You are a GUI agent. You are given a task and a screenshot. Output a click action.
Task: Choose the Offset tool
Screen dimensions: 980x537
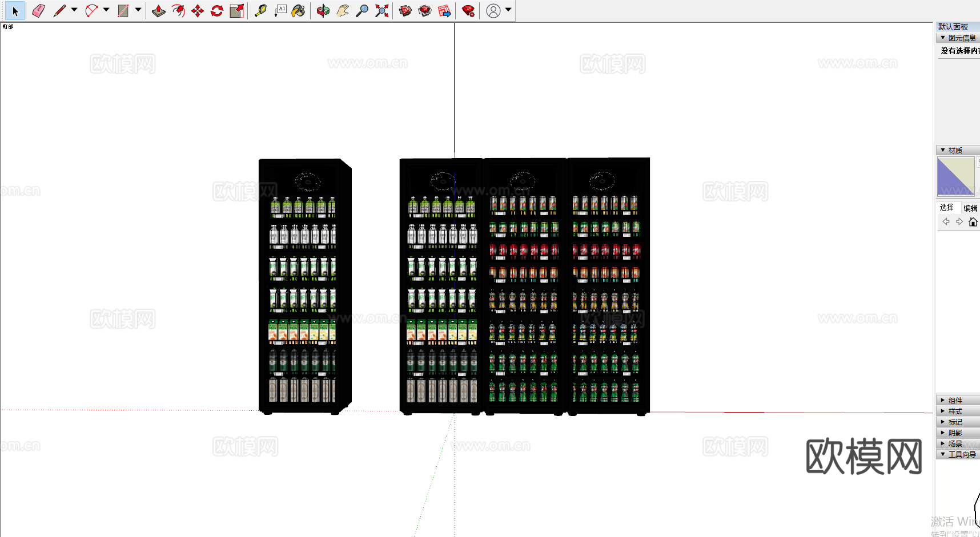(178, 11)
